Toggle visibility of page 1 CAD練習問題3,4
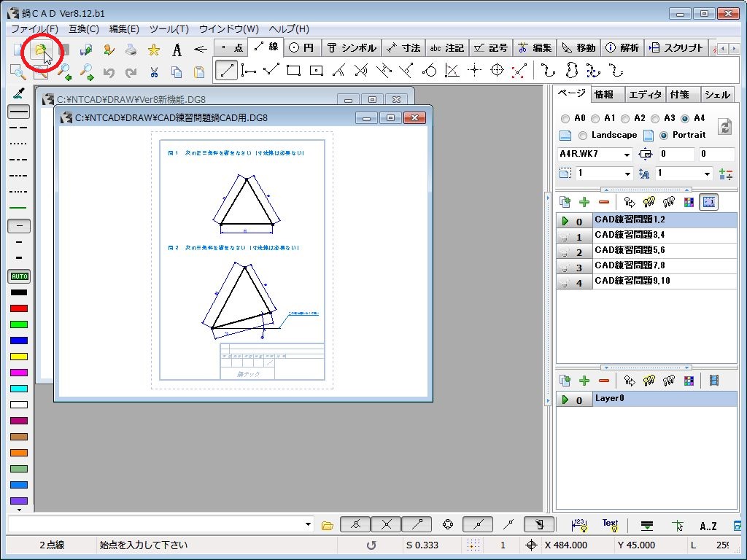The height and width of the screenshot is (560, 747). click(x=565, y=237)
